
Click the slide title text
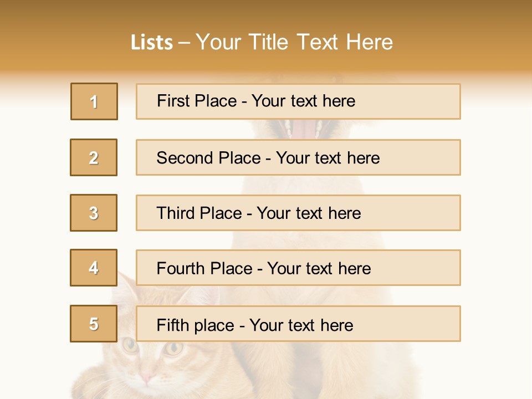click(262, 42)
